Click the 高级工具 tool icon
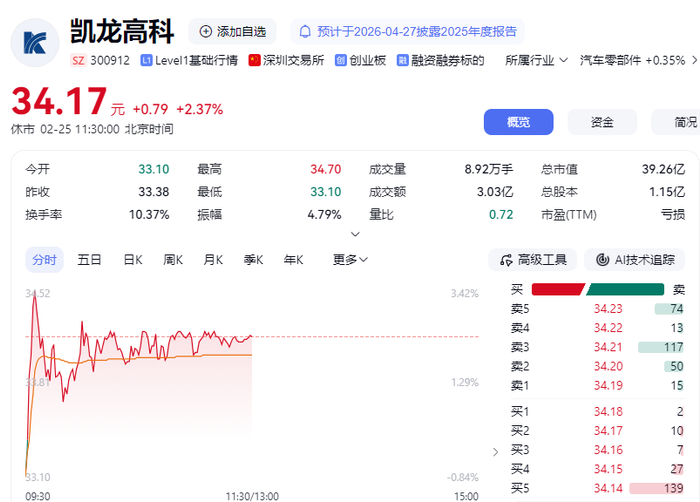The image size is (700, 502). (x=506, y=260)
